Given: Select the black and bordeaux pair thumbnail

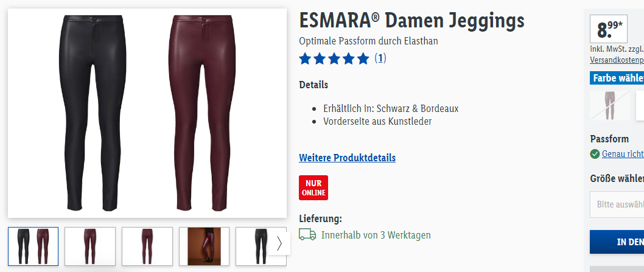Looking at the screenshot, I should point(33,246).
